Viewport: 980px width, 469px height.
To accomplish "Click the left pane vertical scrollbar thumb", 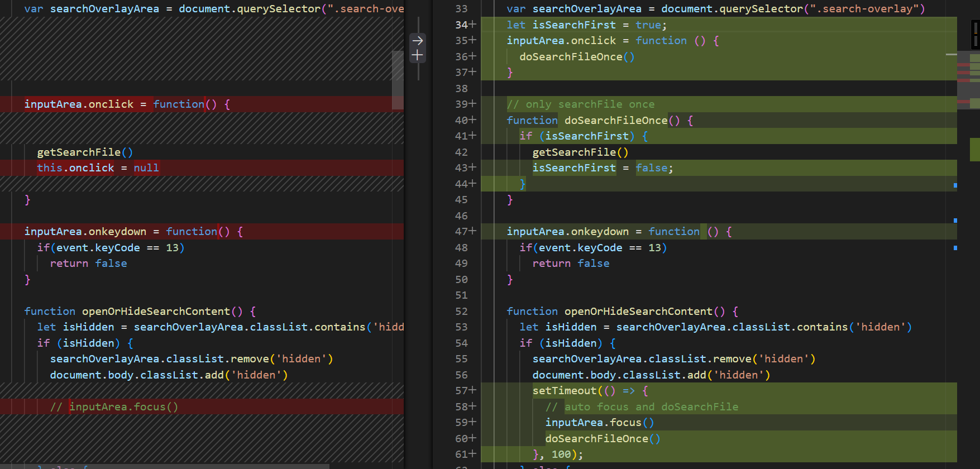I will point(398,80).
